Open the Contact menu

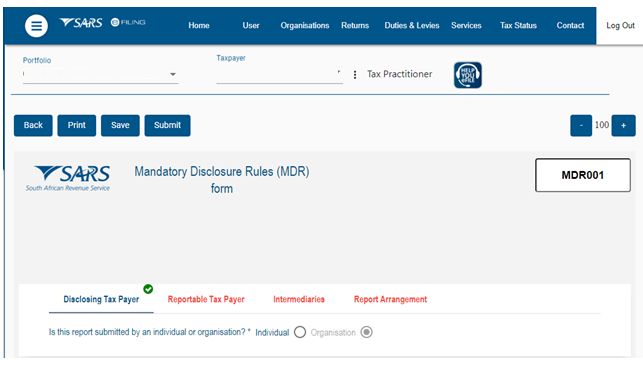click(570, 25)
